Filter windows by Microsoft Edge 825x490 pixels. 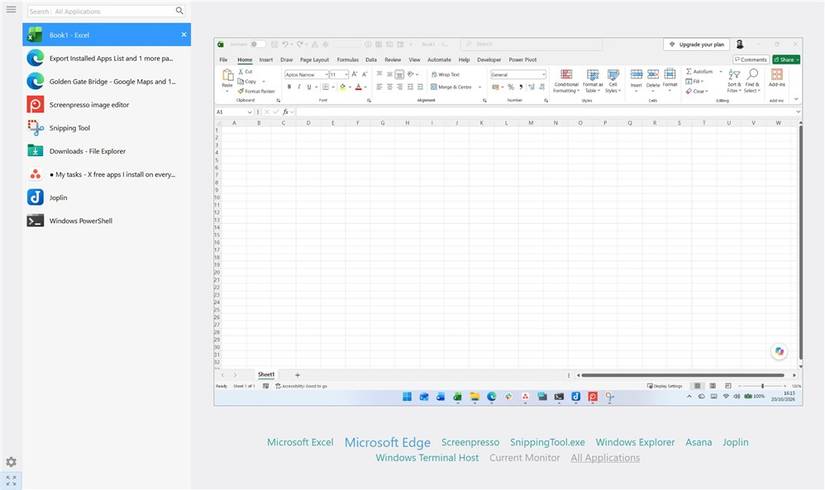[387, 442]
